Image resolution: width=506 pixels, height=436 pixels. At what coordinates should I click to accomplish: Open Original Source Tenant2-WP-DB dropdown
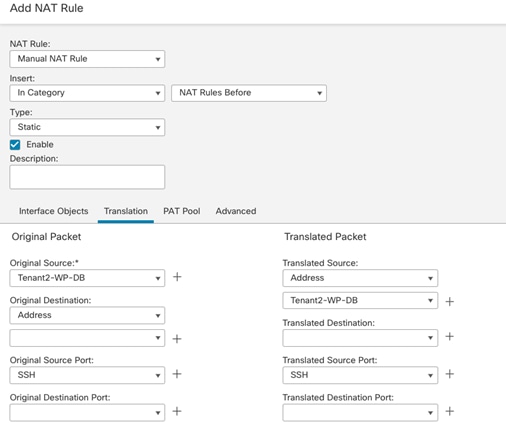87,278
